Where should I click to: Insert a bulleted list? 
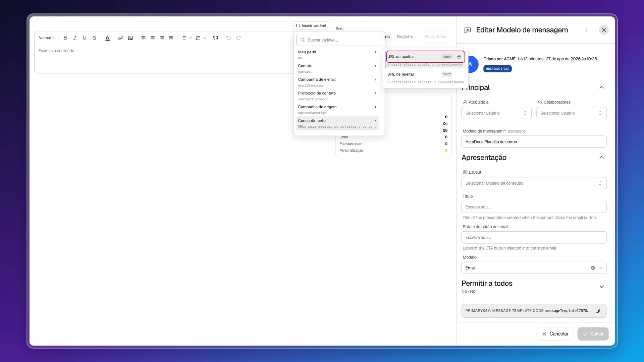183,38
